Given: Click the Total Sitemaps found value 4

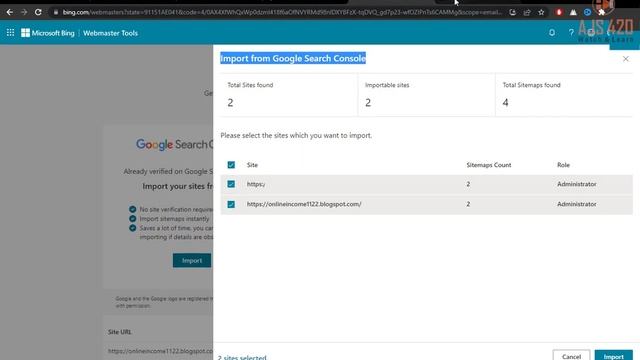Looking at the screenshot, I should click(x=505, y=102).
